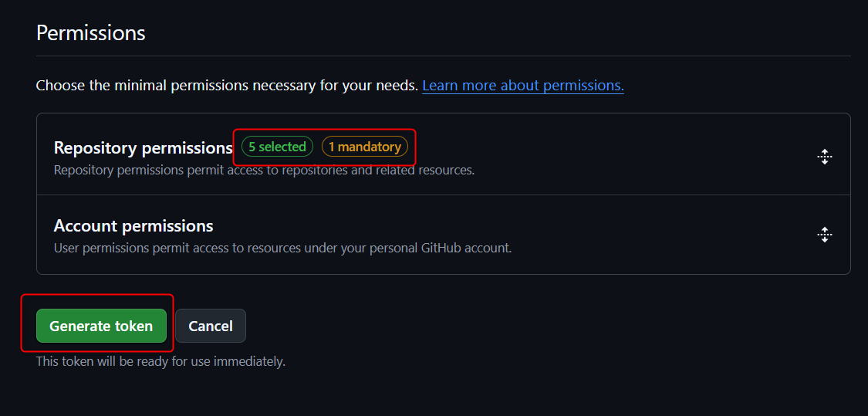Expand the Account permissions heading
The width and height of the screenshot is (868, 416).
(x=133, y=226)
